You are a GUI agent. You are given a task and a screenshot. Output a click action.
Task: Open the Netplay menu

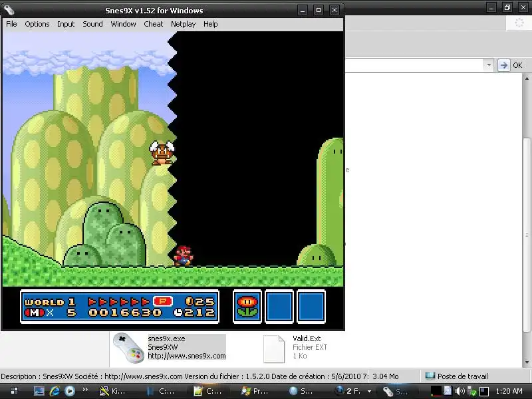(184, 24)
